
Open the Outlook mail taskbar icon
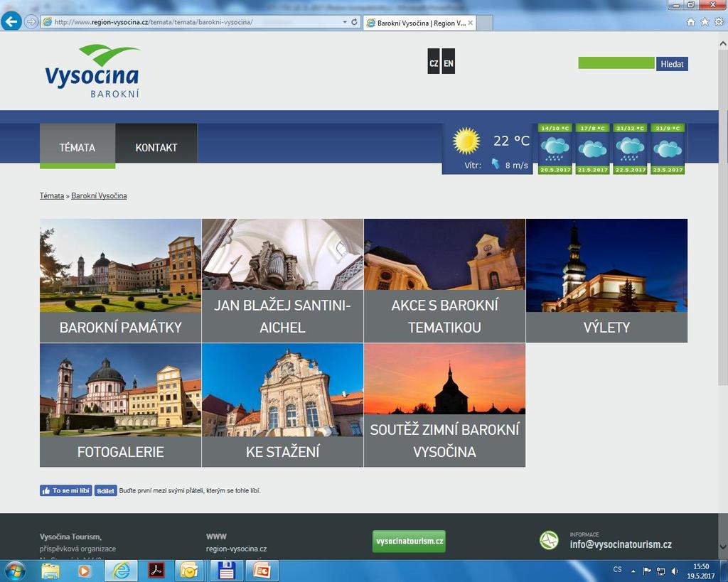[x=189, y=571]
